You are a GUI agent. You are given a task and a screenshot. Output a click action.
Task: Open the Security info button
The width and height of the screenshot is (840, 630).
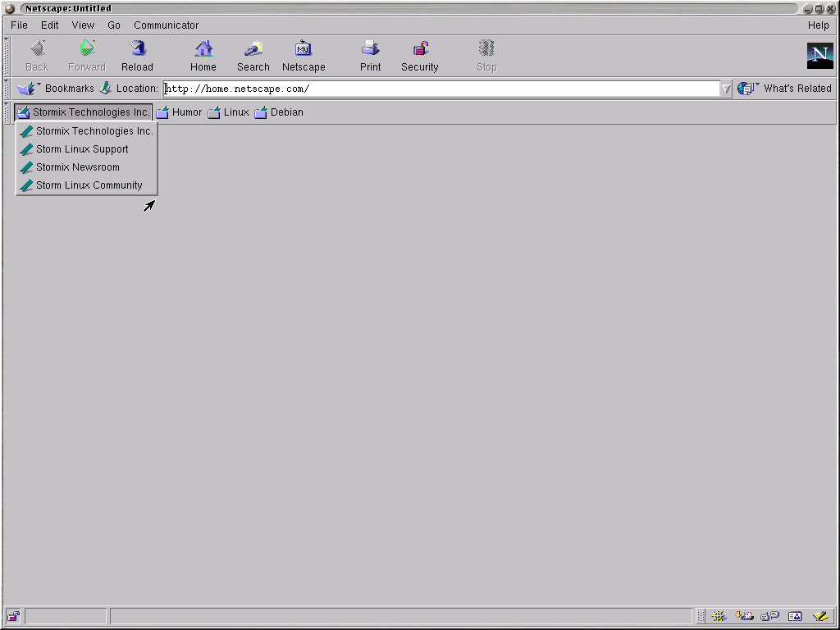(x=419, y=56)
